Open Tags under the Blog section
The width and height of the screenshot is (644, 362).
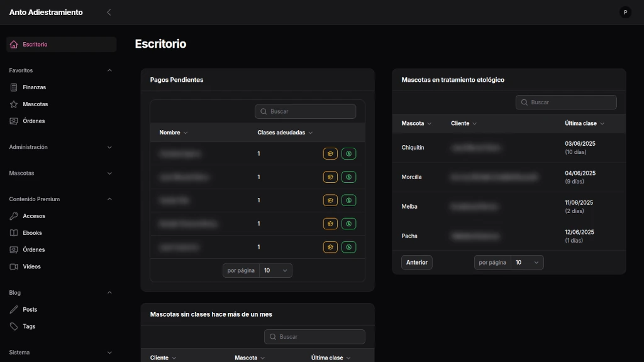point(29,326)
